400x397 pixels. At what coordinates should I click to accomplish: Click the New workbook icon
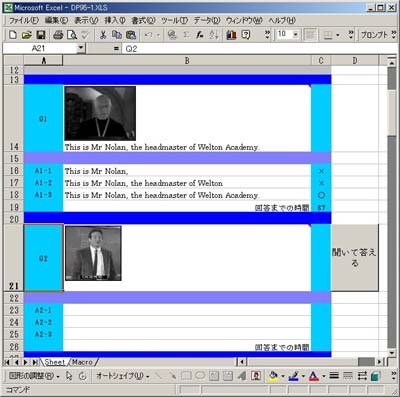click(x=13, y=35)
